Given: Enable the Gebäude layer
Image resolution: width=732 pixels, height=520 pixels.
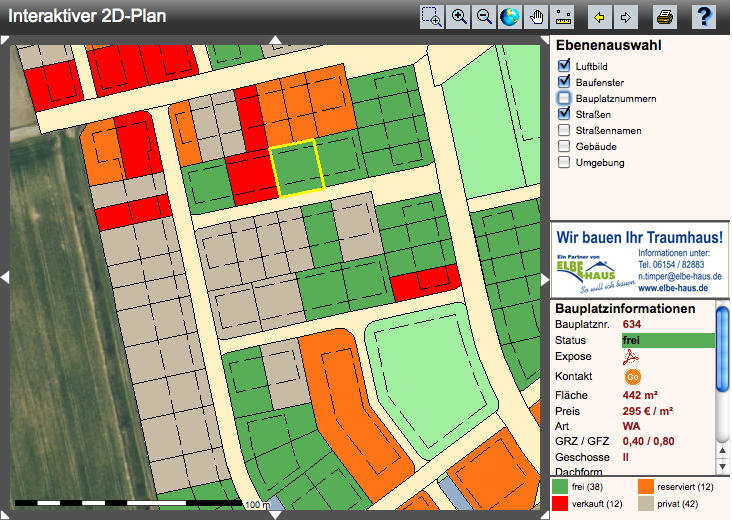Looking at the screenshot, I should click(564, 146).
